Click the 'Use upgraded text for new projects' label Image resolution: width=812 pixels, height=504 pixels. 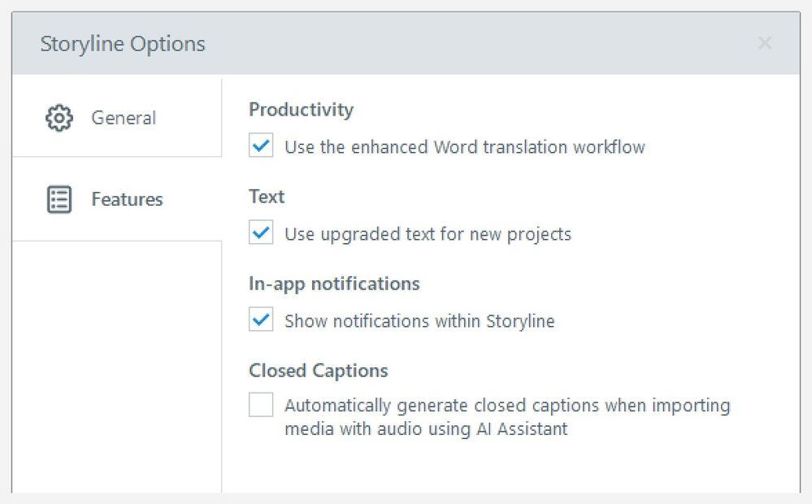point(428,234)
